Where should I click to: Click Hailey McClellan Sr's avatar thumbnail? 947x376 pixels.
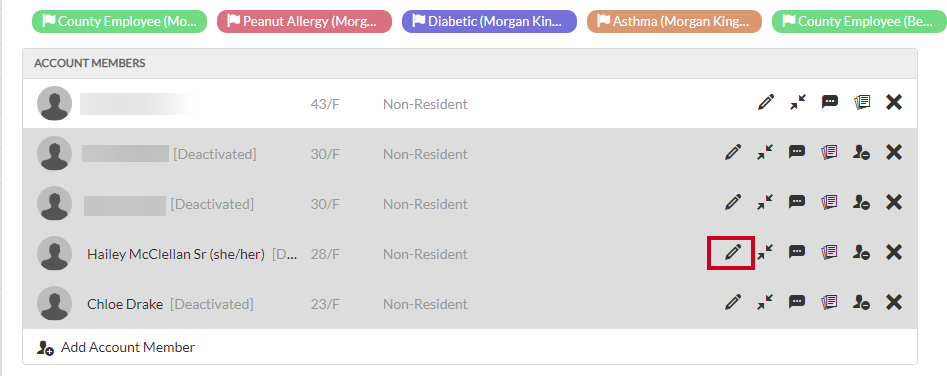click(x=54, y=253)
